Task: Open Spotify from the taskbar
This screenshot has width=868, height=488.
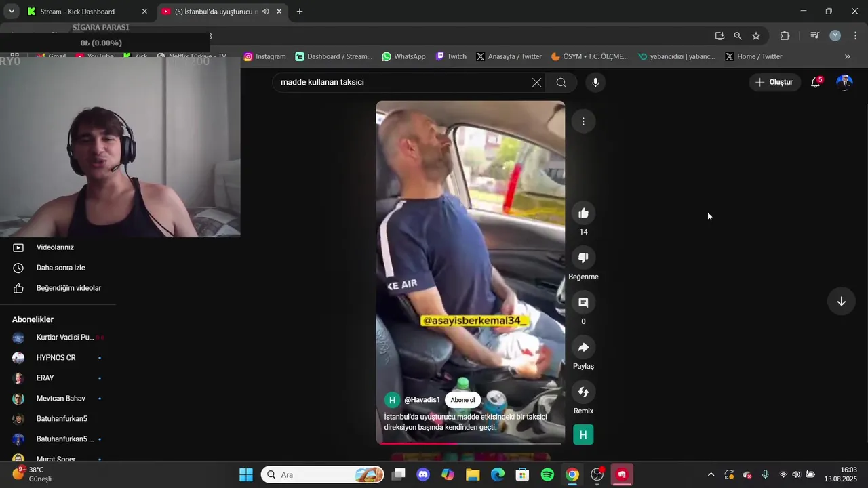Action: point(547,474)
